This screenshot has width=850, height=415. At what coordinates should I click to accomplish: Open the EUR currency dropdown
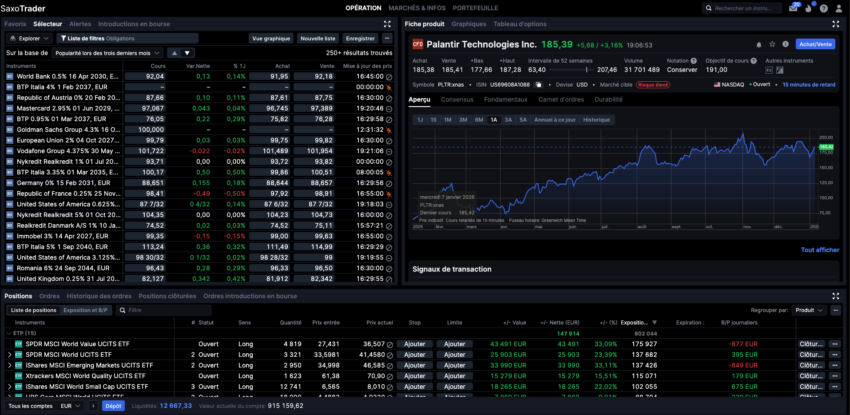coord(71,405)
